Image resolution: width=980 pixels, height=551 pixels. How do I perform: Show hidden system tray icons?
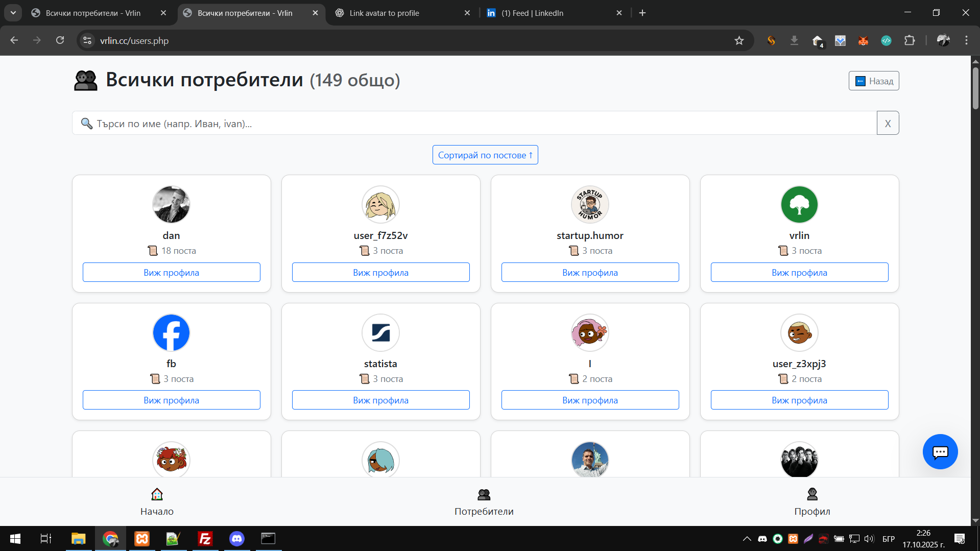(747, 539)
